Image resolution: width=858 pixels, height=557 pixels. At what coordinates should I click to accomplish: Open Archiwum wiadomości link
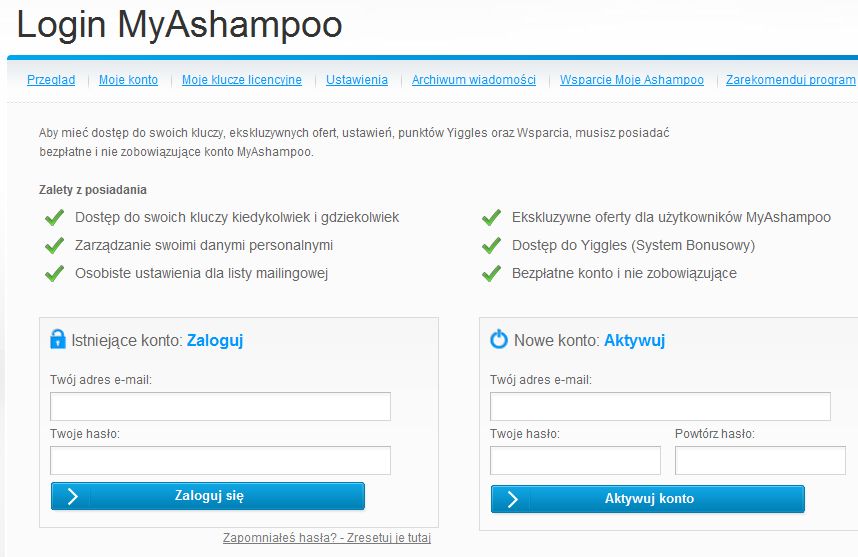[473, 80]
